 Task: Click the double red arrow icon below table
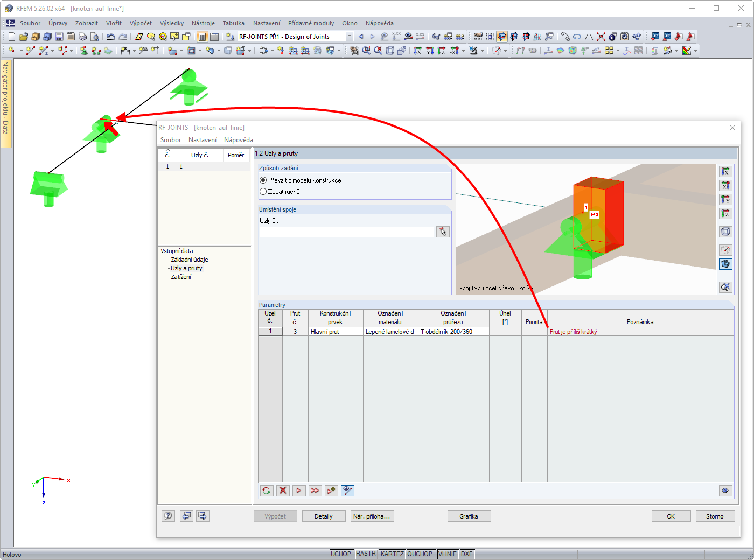point(315,491)
